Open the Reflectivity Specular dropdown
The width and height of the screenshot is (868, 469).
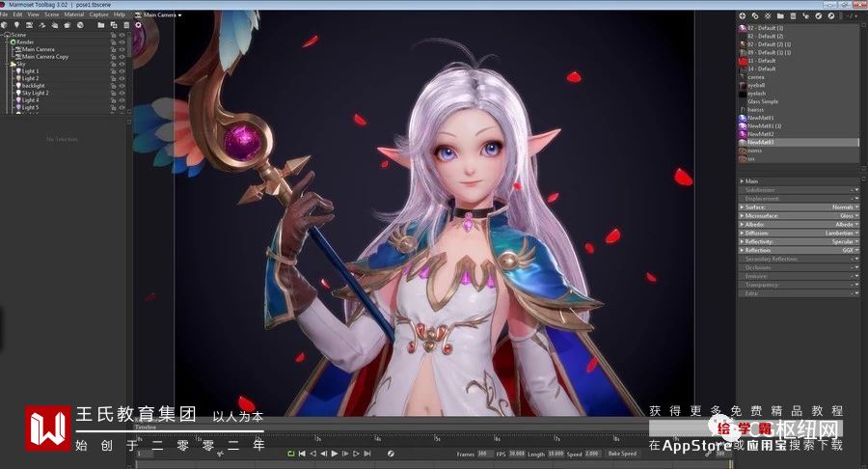coord(845,241)
